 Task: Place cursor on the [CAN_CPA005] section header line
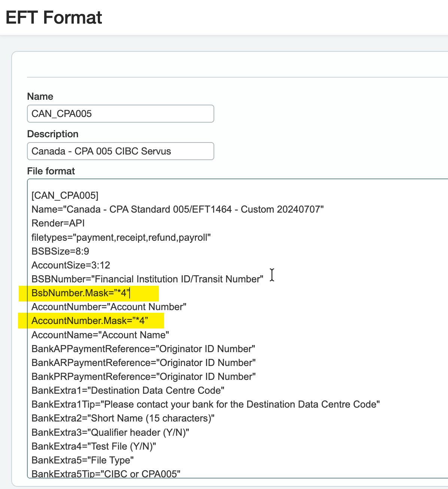tap(65, 195)
